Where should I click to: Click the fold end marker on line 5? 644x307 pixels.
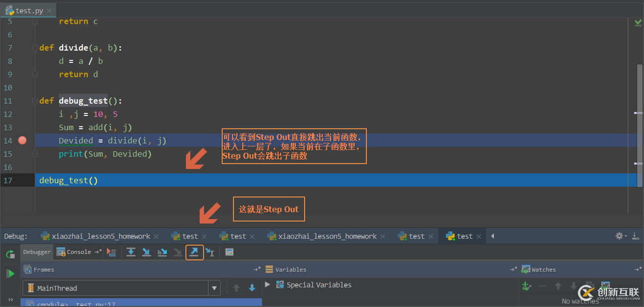coord(35,22)
